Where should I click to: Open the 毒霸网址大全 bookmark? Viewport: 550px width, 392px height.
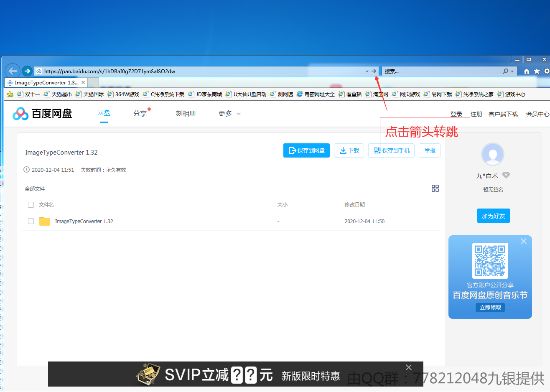click(x=316, y=94)
